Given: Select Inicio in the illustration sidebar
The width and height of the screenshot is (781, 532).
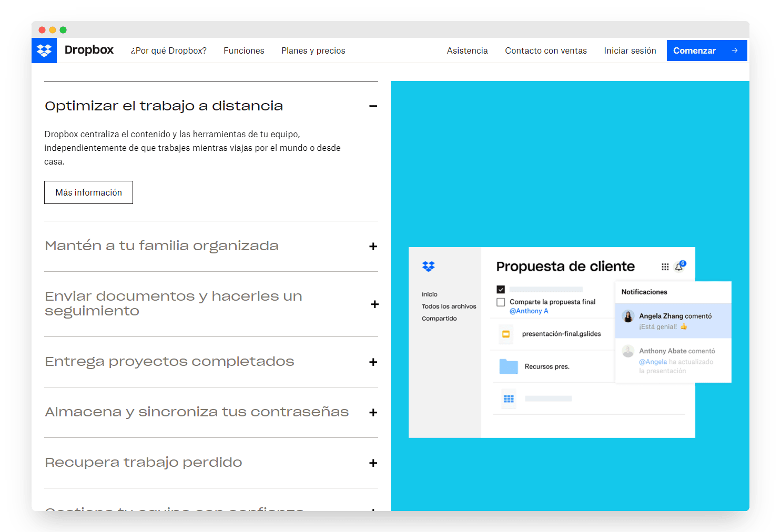Looking at the screenshot, I should pyautogui.click(x=430, y=294).
